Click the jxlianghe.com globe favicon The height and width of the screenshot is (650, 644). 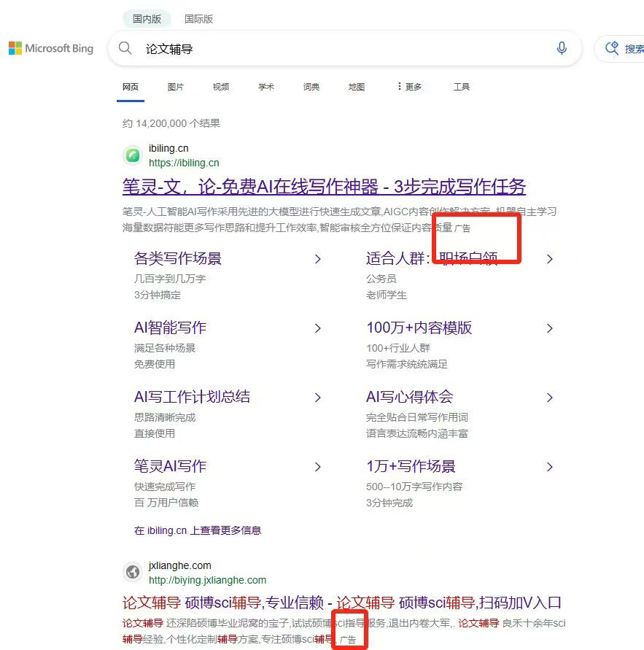point(132,573)
